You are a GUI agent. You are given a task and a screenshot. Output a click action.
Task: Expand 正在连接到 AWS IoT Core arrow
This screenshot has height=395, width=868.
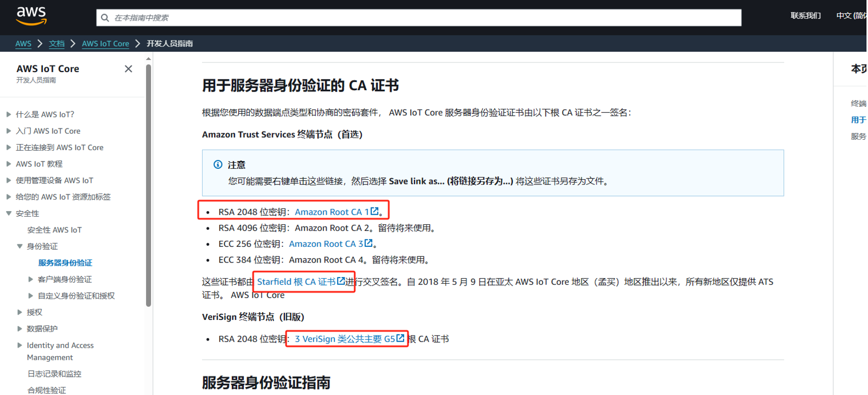pyautogui.click(x=9, y=148)
